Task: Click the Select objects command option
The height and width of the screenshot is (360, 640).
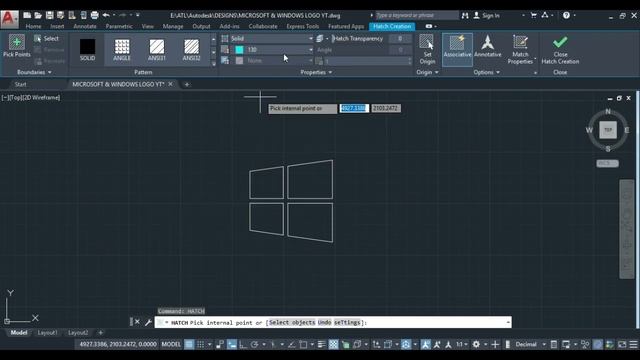Action: 292,322
